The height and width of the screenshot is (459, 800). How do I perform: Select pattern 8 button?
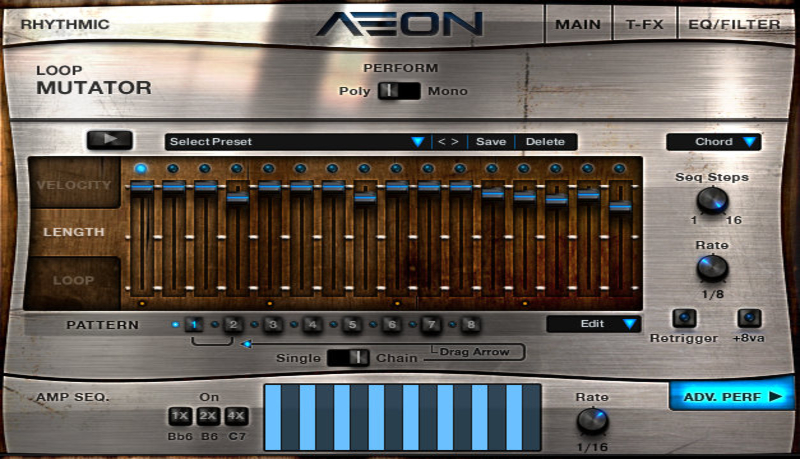pyautogui.click(x=471, y=324)
